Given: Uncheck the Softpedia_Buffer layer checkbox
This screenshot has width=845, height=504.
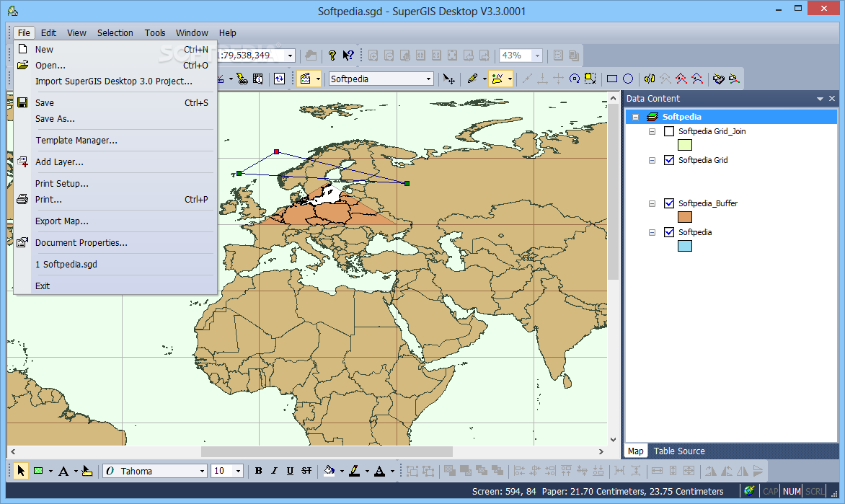Looking at the screenshot, I should tap(669, 203).
